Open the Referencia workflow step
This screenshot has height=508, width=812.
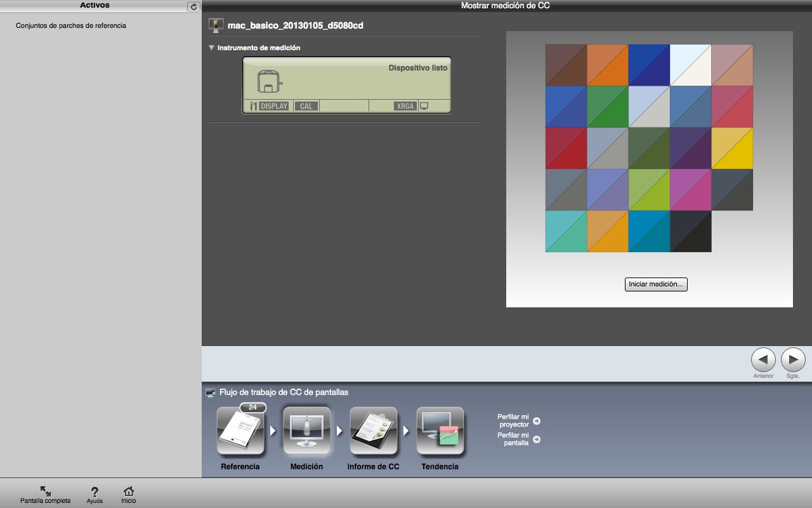click(x=240, y=432)
